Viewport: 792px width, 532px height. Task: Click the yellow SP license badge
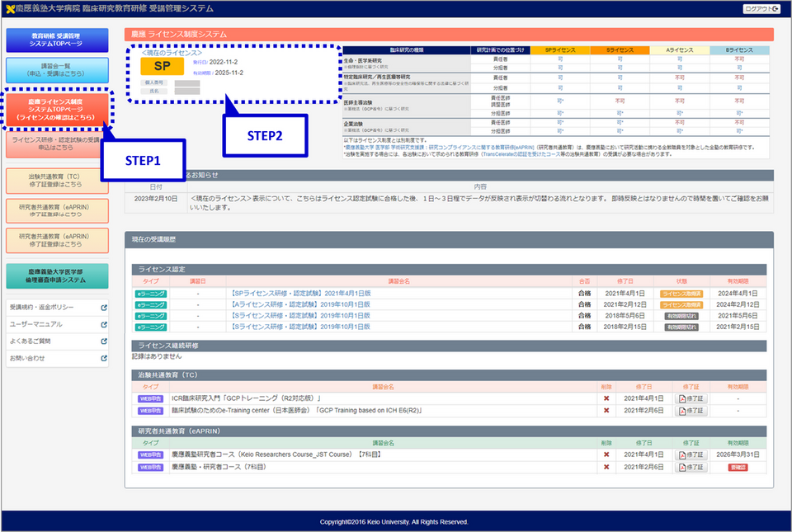click(x=163, y=66)
